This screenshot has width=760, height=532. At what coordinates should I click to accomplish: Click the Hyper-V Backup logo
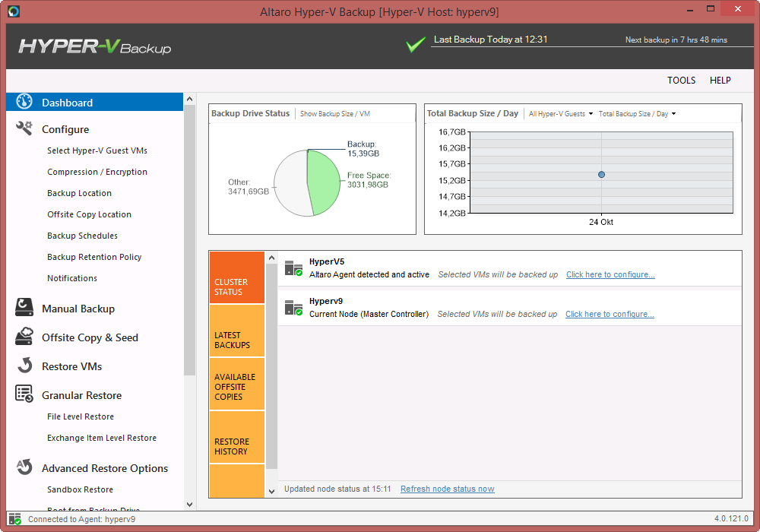(x=95, y=46)
